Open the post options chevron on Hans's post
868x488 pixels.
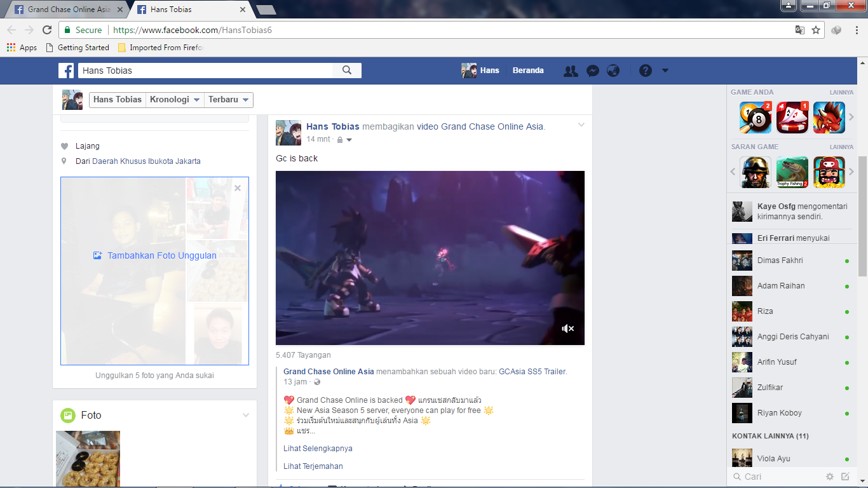tap(581, 125)
